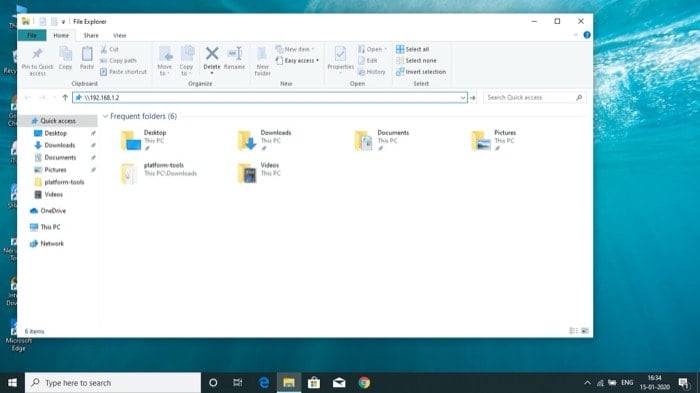Open the New item dropdown
Viewport: 700px width, 393px height.
[295, 49]
